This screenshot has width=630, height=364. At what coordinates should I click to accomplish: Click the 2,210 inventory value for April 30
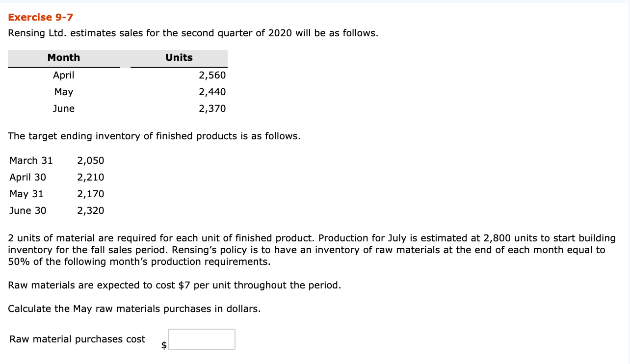91,177
